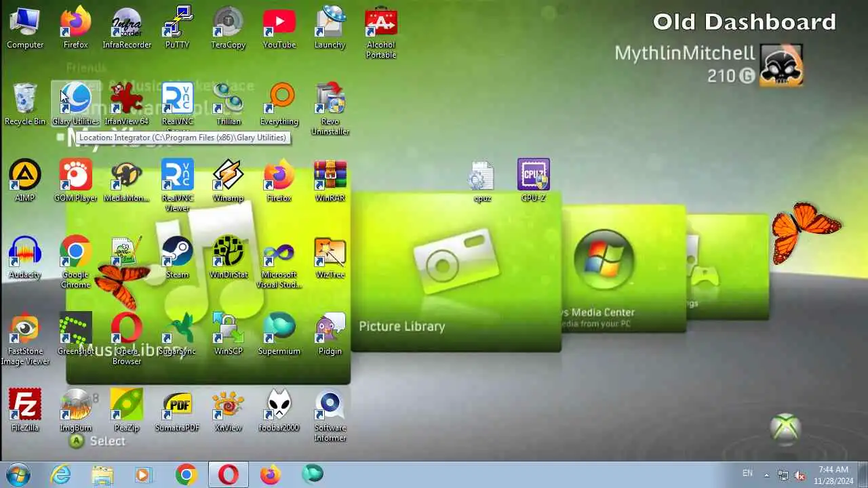Viewport: 868px width, 488px height.
Task: Show hidden system tray icons
Action: [x=766, y=474]
